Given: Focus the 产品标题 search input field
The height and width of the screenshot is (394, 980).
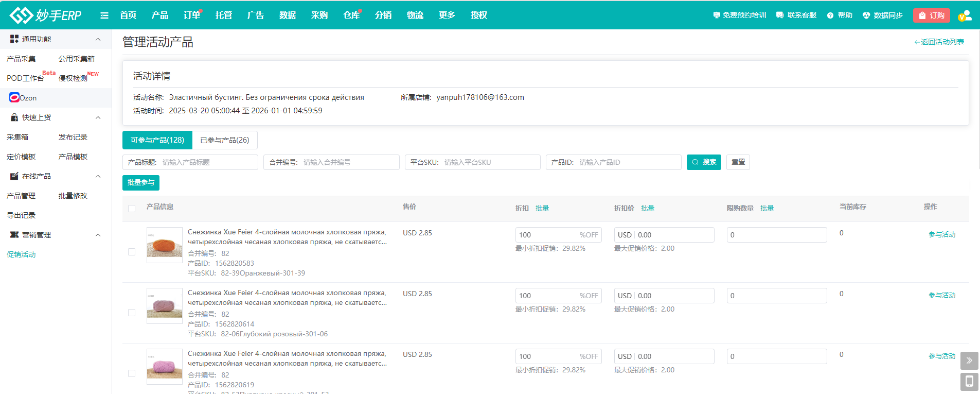Looking at the screenshot, I should (207, 162).
